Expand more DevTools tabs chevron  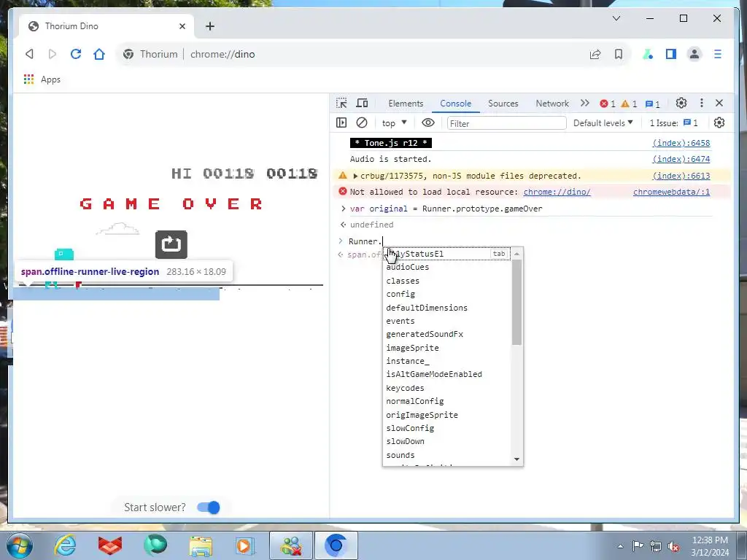coord(584,103)
